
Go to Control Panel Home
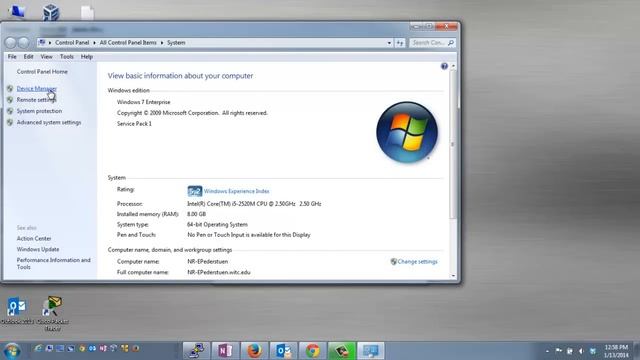pos(42,71)
